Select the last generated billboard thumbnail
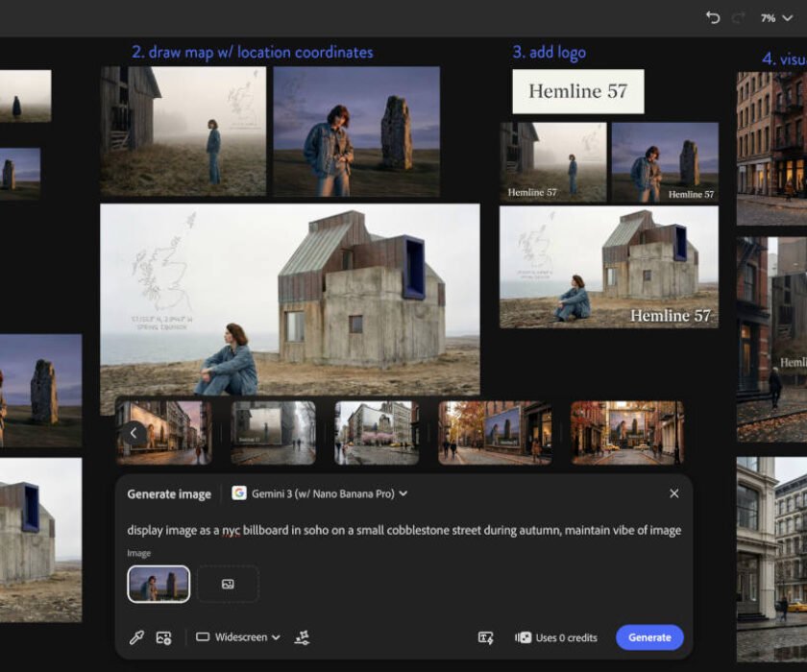 627,433
